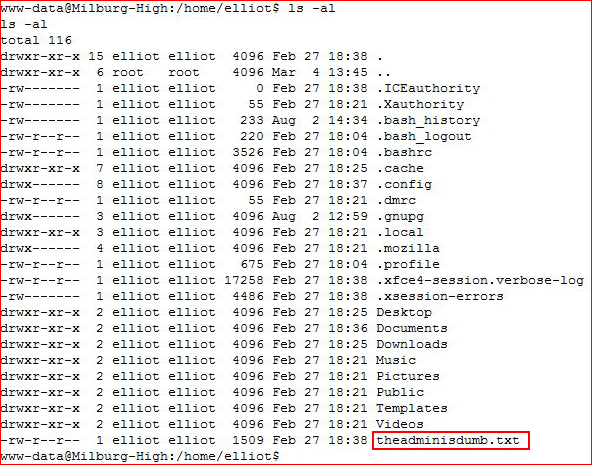Click the .xfce4-session.verbose-log filename
Image resolution: width=592 pixels, height=465 pixels.
pyautogui.click(x=480, y=280)
